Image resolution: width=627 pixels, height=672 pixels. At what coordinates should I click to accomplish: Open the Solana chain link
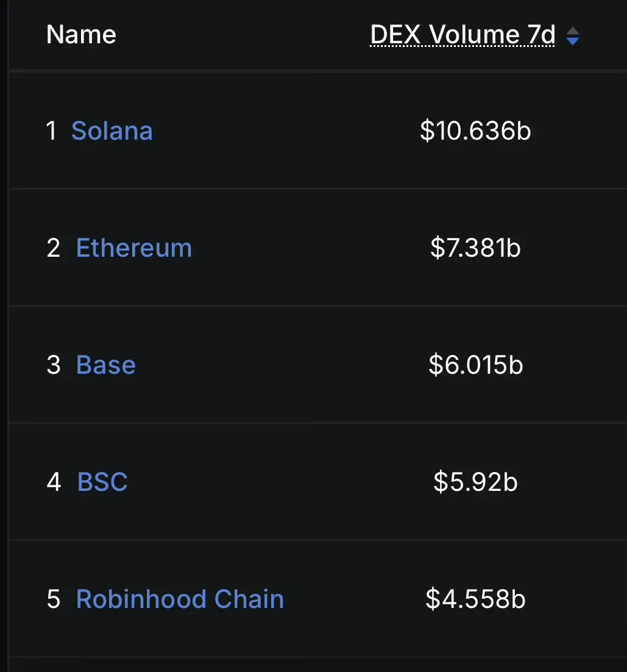click(x=112, y=130)
